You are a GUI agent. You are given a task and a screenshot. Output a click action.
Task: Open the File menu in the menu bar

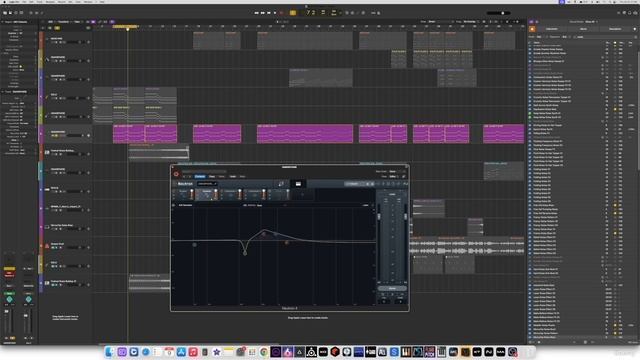pos(24,2)
